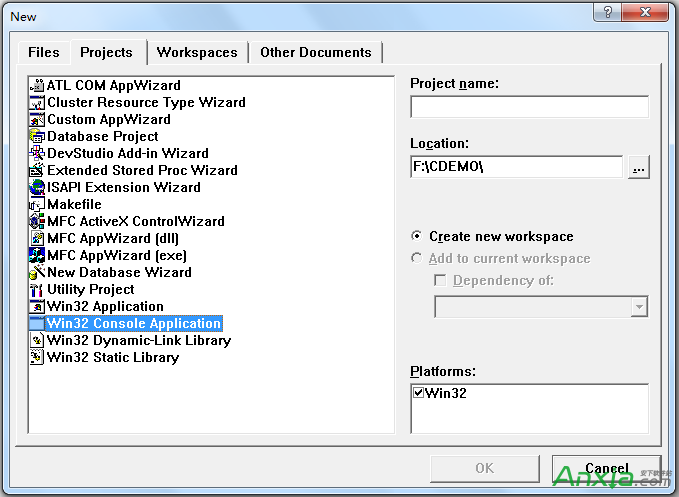The height and width of the screenshot is (497, 679).
Task: Select 'MFC AppWizard (dll)' entry text
Action: [113, 238]
